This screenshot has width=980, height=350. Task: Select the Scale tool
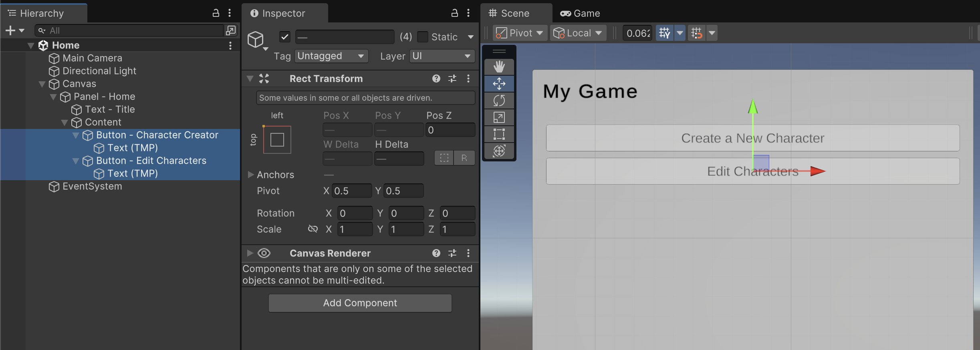[499, 117]
